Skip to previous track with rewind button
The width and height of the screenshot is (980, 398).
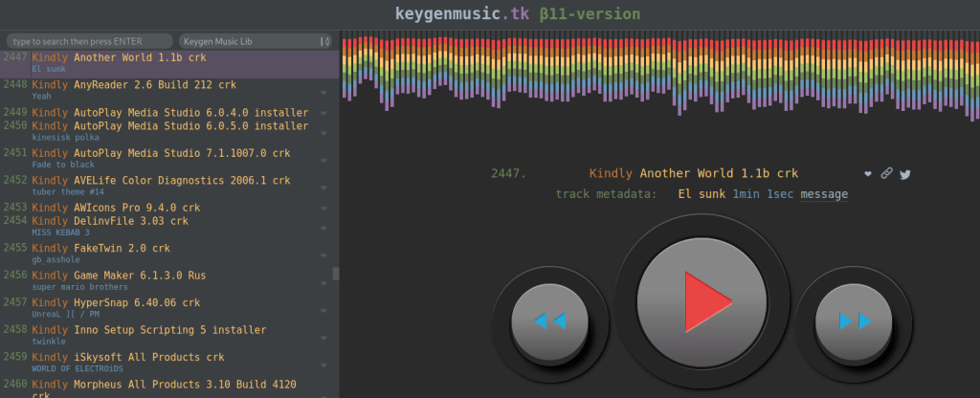point(549,321)
